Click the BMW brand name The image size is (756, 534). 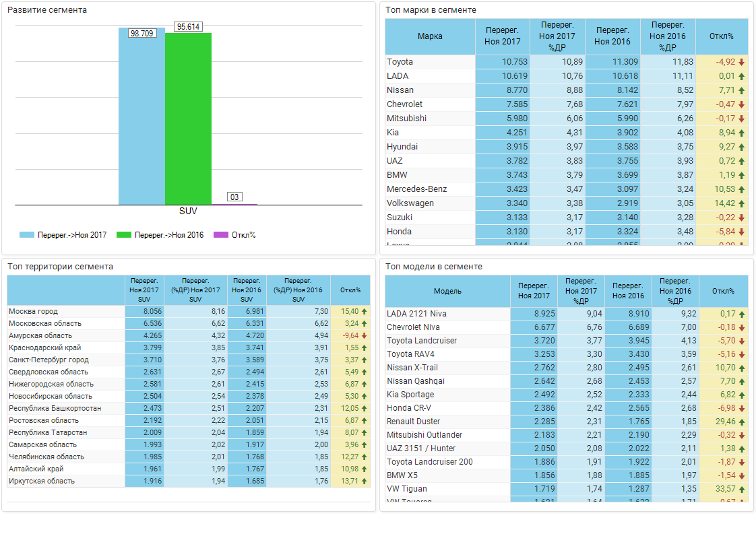397,175
